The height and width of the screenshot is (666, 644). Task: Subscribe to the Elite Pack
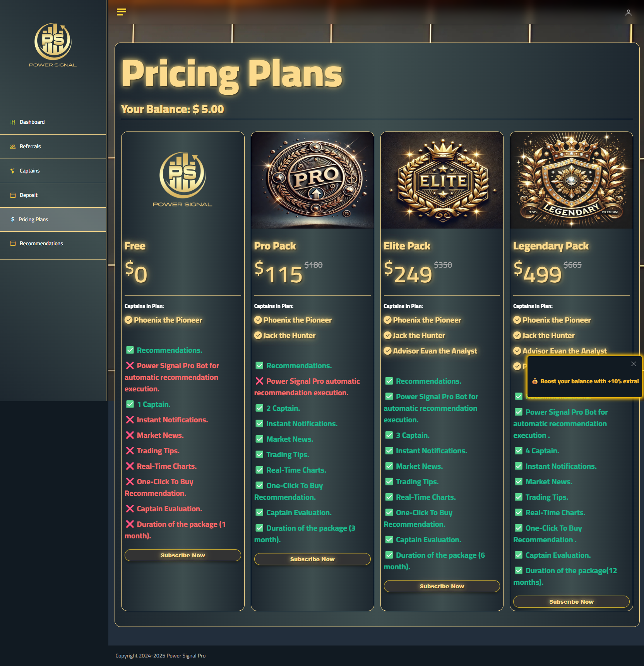click(x=442, y=586)
